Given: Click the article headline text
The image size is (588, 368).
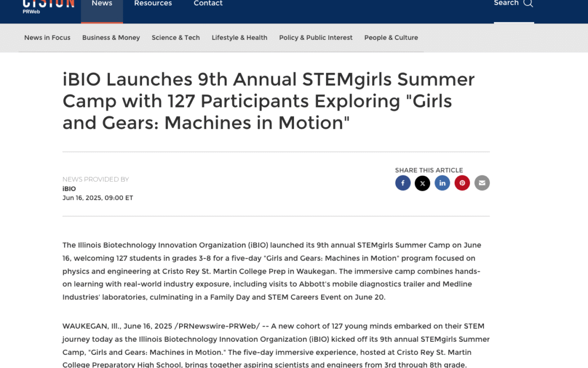Looking at the screenshot, I should click(268, 101).
